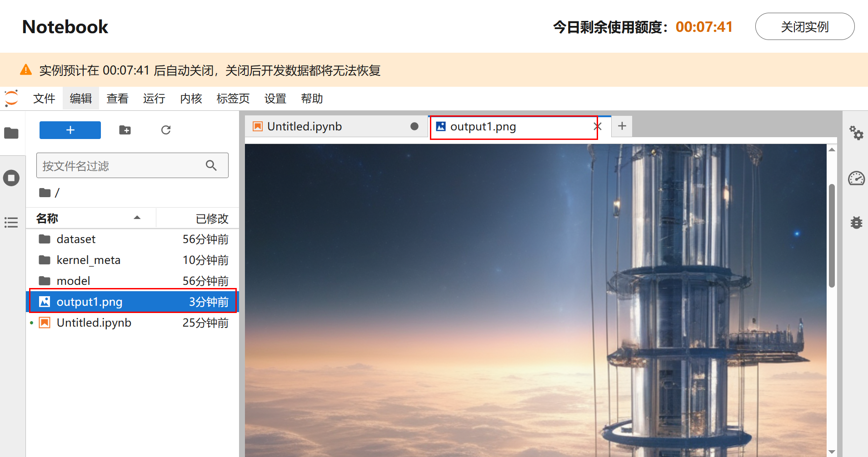The width and height of the screenshot is (868, 457).
Task: Click the output1.png image preview
Action: click(x=536, y=300)
